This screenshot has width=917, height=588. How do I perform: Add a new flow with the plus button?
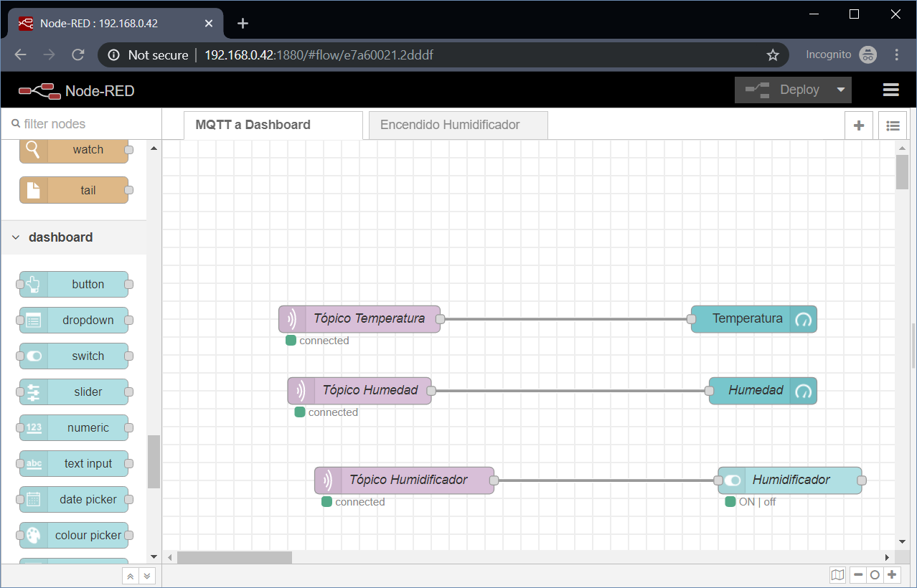(x=859, y=125)
